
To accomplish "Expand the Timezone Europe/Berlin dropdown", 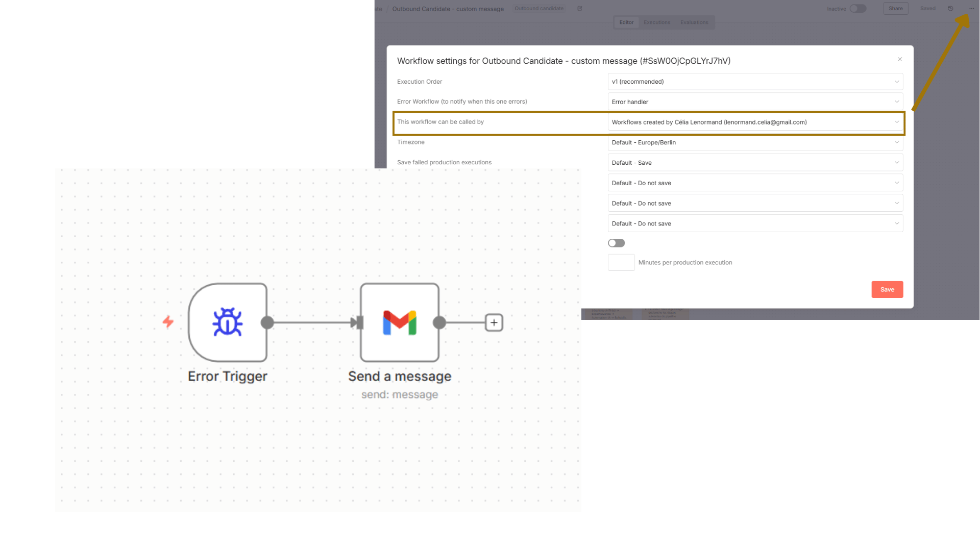I will pos(755,142).
